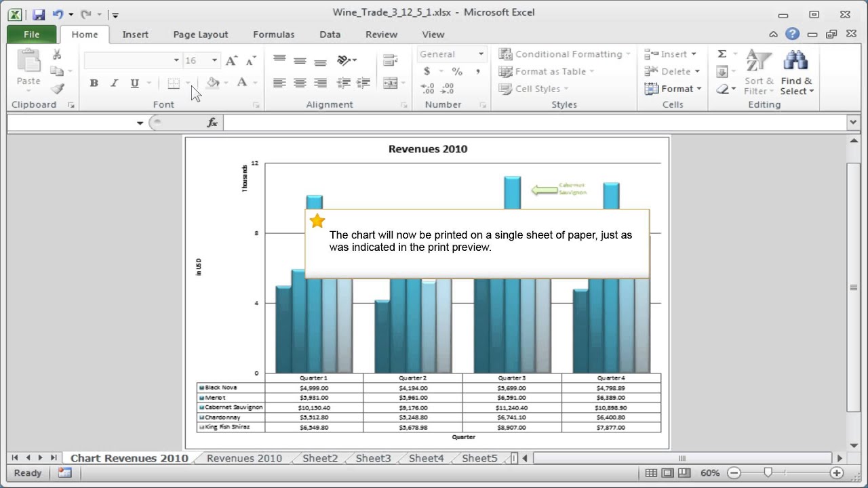Click the AutoSum sigma icon
The height and width of the screenshot is (488, 868).
[x=722, y=54]
